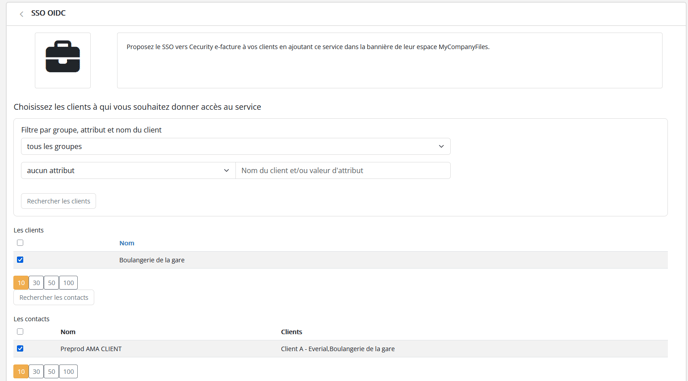Click the 'Boulangerie de la gare' client name
Viewport: 688px width, 381px height.
[x=152, y=260]
